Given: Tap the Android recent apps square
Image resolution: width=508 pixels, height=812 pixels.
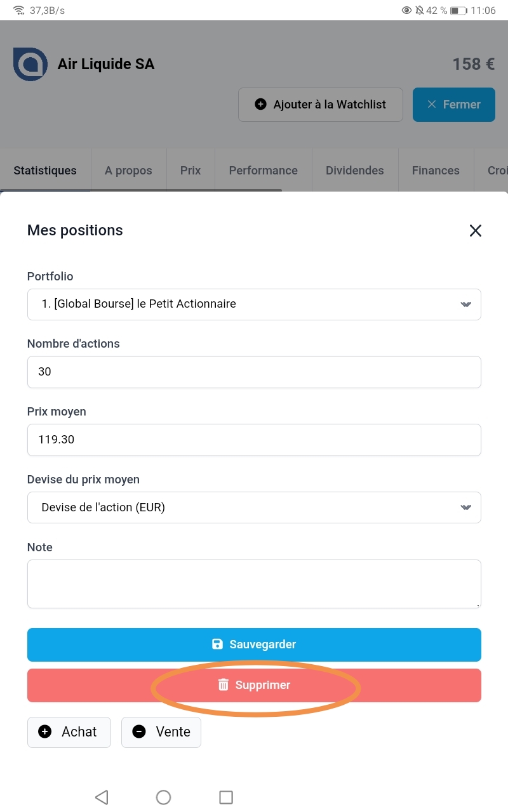Looking at the screenshot, I should [x=226, y=797].
